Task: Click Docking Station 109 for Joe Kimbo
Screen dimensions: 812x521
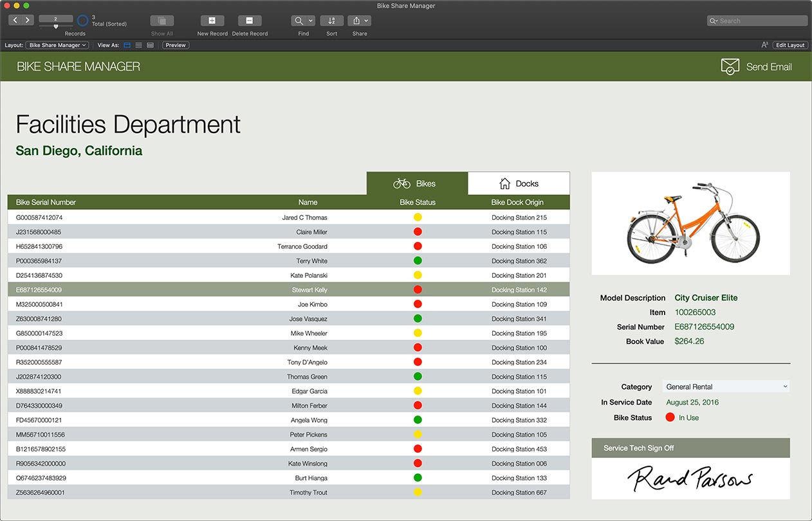Action: click(519, 304)
